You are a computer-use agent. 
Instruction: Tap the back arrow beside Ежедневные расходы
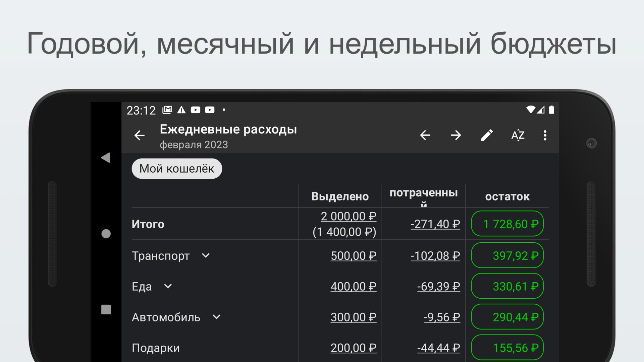(140, 135)
